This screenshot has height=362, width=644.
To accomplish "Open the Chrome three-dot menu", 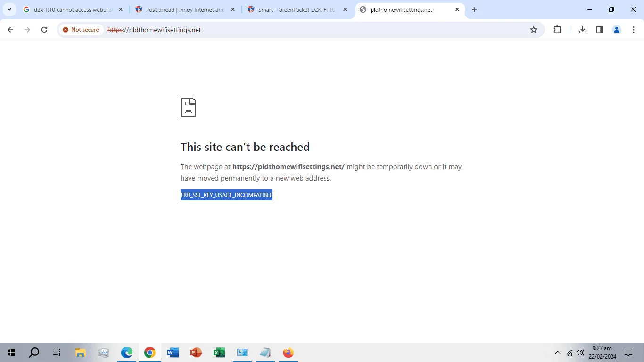I will 634,30.
